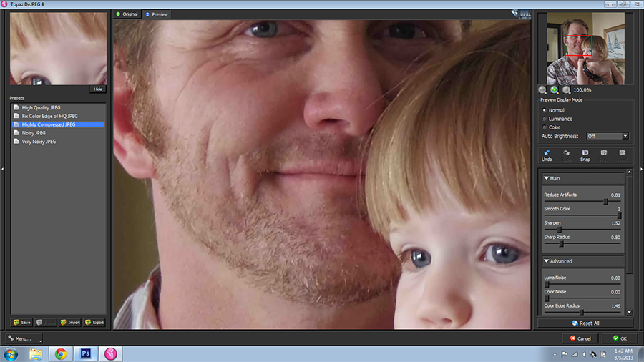Import a preset file
Screen dimensions: 644x362
(70, 322)
